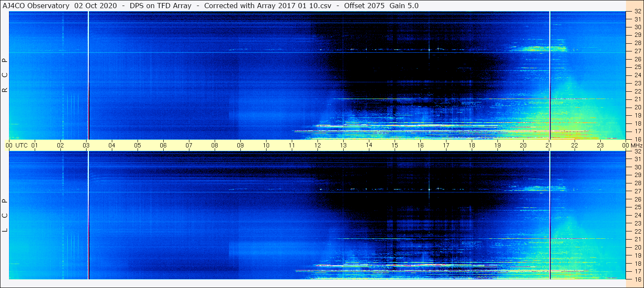Screen dimensions: 644x288
Task: Click the '30' MHz label in RCP scale
Action: coord(637,27)
